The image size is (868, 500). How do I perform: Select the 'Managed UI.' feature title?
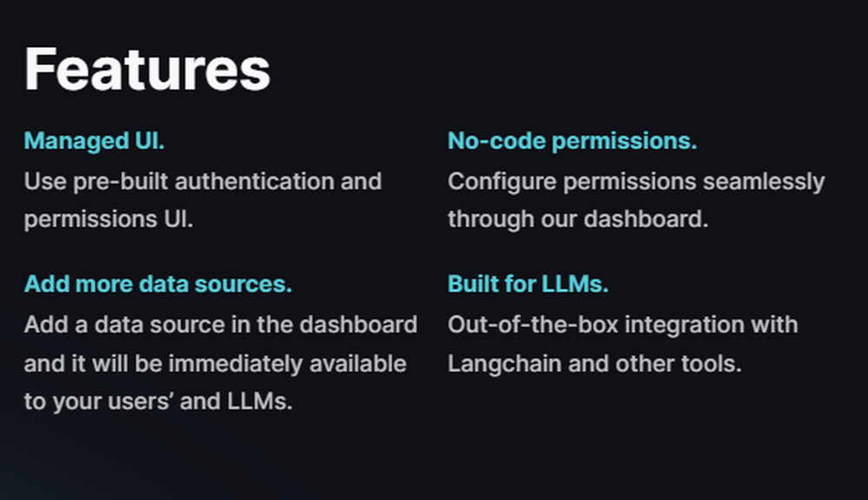[x=94, y=141]
